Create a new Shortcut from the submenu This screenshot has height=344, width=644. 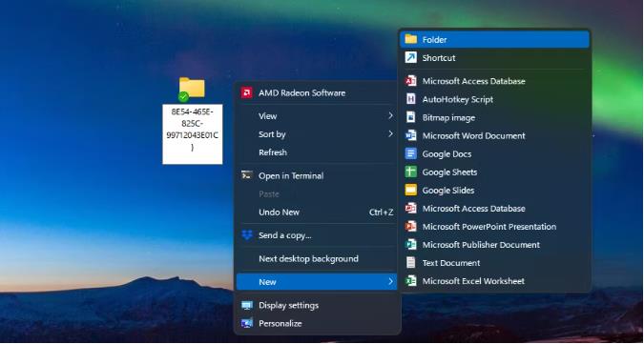point(494,58)
